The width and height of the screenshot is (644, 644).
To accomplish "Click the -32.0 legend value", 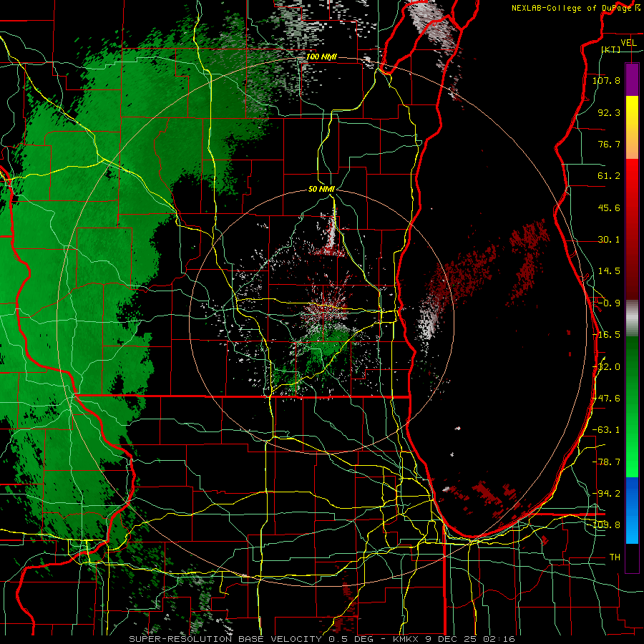I will pos(606,367).
